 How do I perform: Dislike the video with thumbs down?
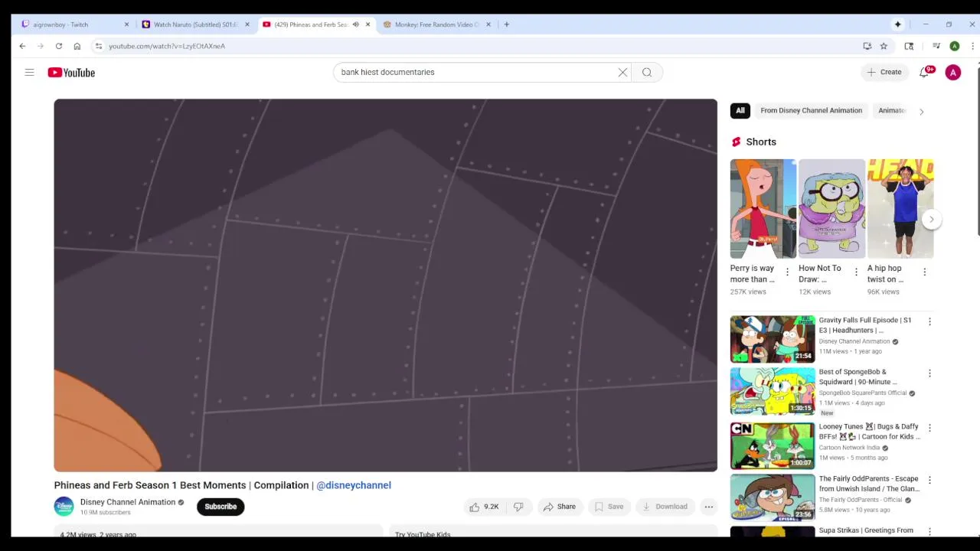(x=518, y=507)
